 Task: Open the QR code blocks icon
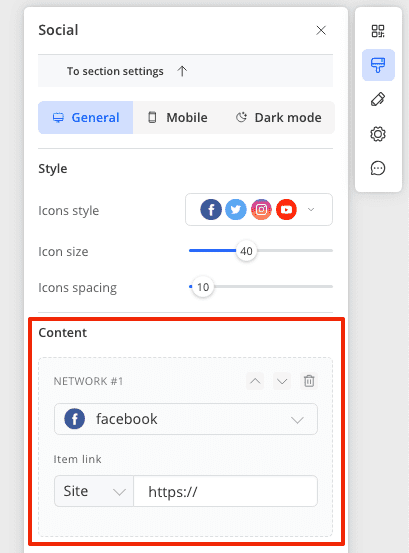click(378, 31)
